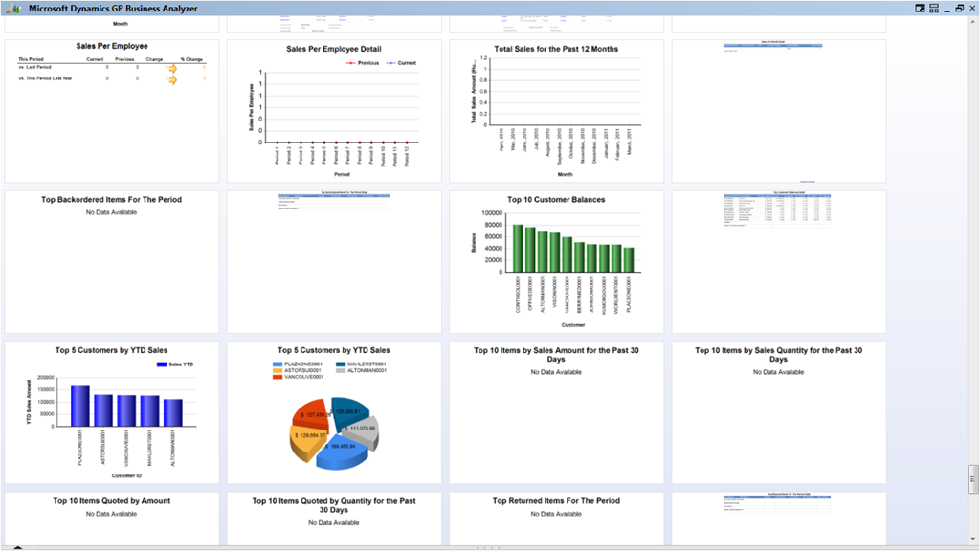
Task: Select Top 10 Items Quoted by Amount title
Action: pos(111,501)
